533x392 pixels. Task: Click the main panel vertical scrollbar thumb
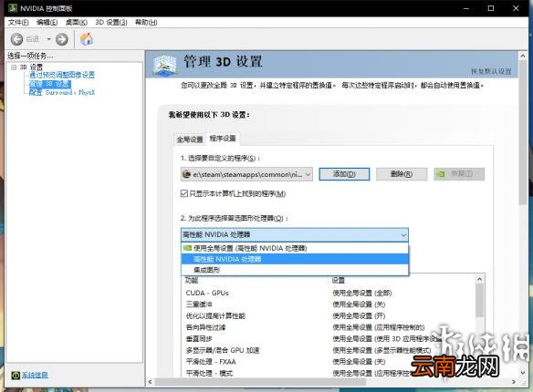523,132
